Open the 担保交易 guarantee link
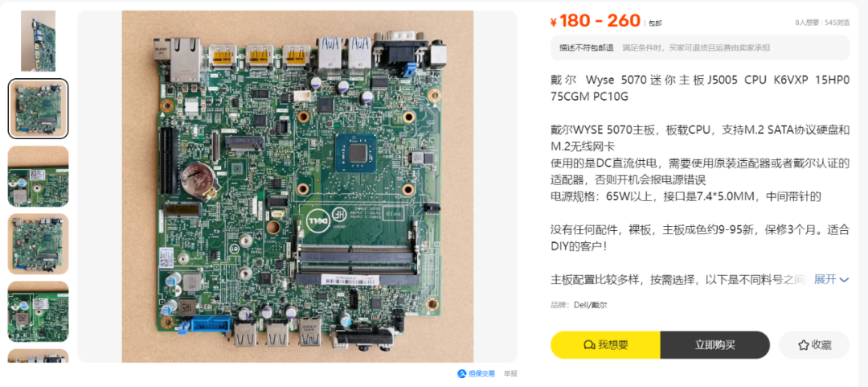Image resolution: width=868 pixels, height=387 pixels. [476, 373]
